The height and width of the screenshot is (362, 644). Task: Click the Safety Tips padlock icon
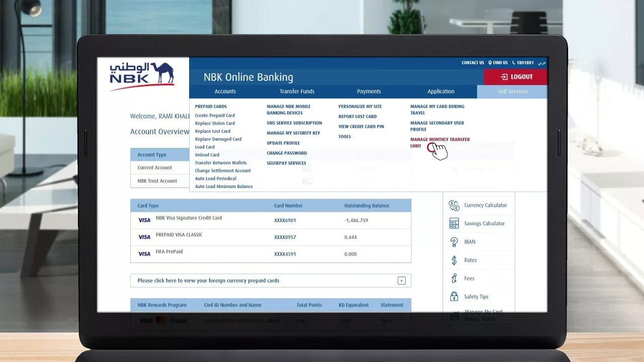[454, 297]
